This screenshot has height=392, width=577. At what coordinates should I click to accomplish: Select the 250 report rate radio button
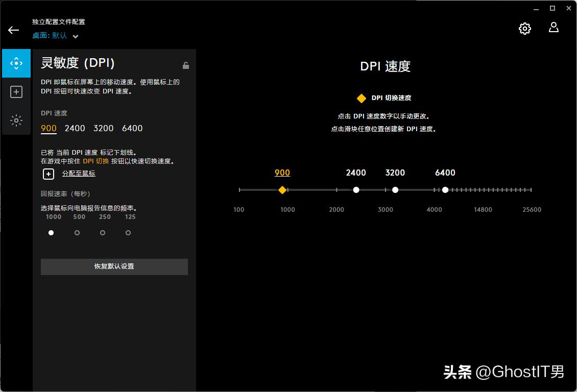point(102,232)
